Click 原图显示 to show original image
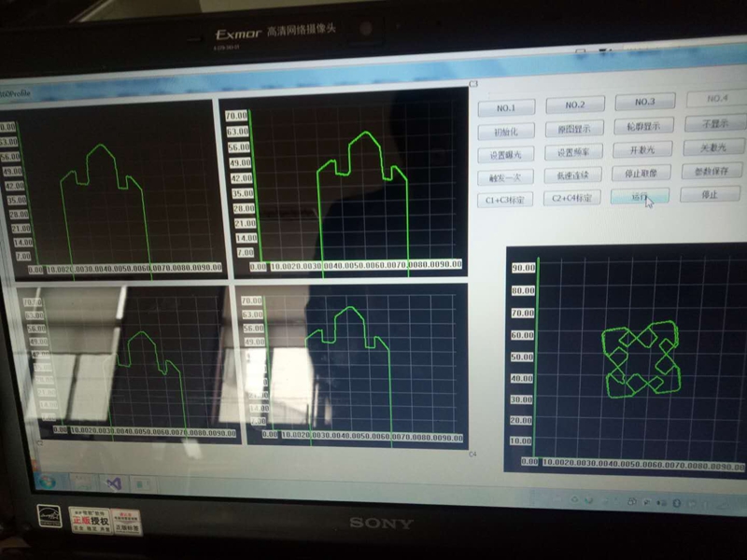The image size is (747, 560). click(x=574, y=129)
